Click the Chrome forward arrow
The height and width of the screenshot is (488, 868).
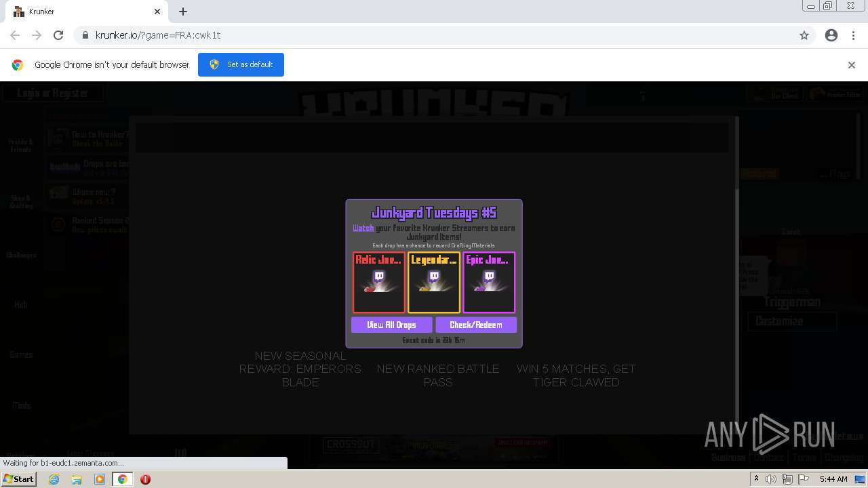pos(37,35)
